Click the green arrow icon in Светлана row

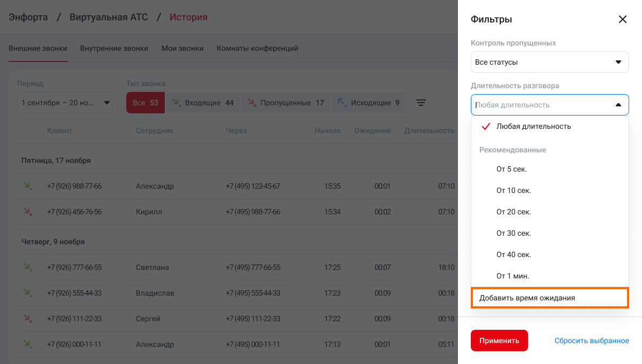point(27,267)
